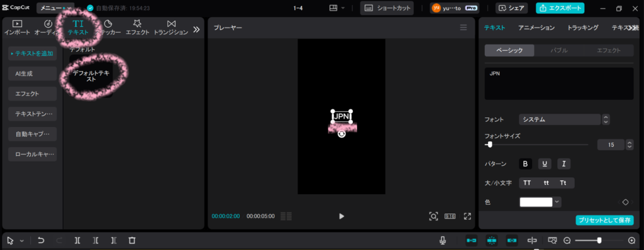Open the フォント システム dropdown
This screenshot has width=644, height=250.
pos(560,119)
